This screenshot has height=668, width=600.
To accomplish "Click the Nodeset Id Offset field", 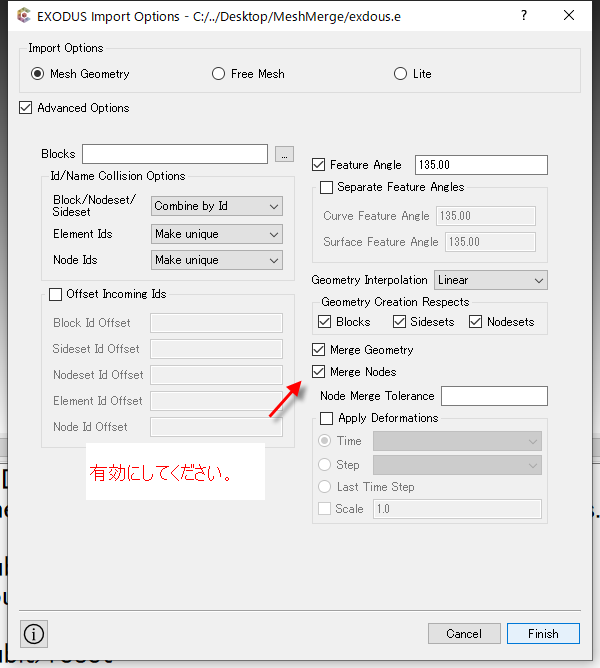I will [x=216, y=375].
